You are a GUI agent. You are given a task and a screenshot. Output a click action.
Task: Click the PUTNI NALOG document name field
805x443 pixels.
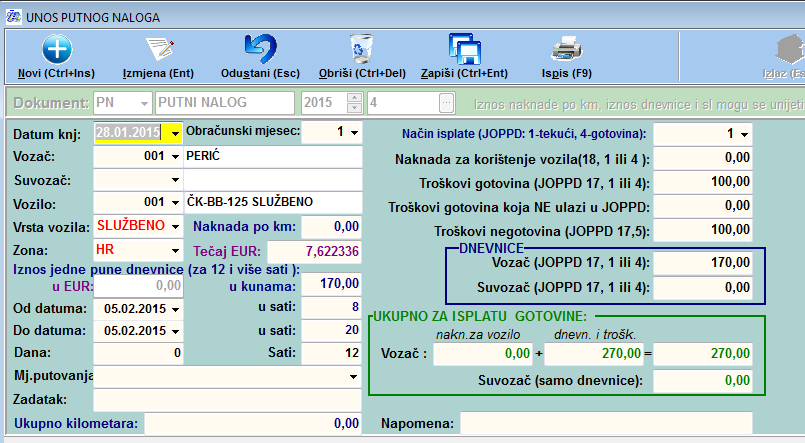pos(224,103)
